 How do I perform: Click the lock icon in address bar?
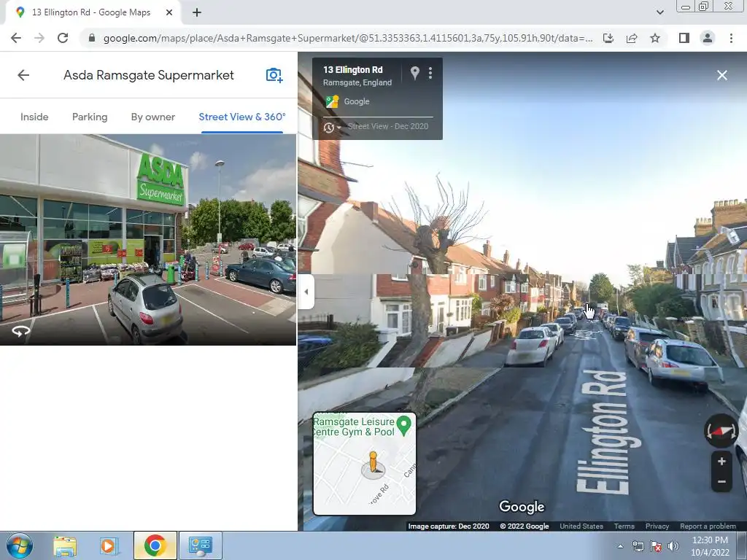(x=92, y=38)
